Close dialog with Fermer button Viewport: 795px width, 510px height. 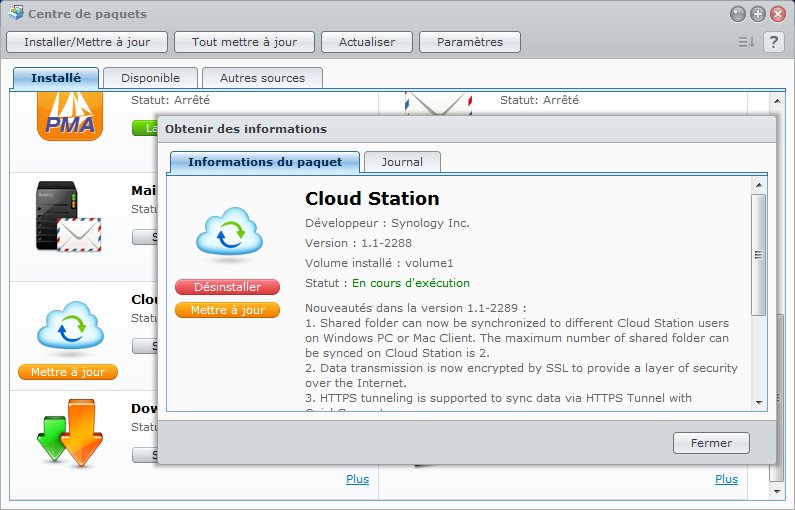[711, 443]
